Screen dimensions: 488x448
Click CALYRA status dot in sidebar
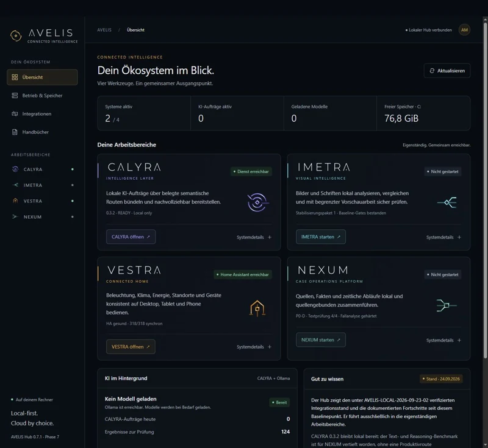pyautogui.click(x=73, y=169)
